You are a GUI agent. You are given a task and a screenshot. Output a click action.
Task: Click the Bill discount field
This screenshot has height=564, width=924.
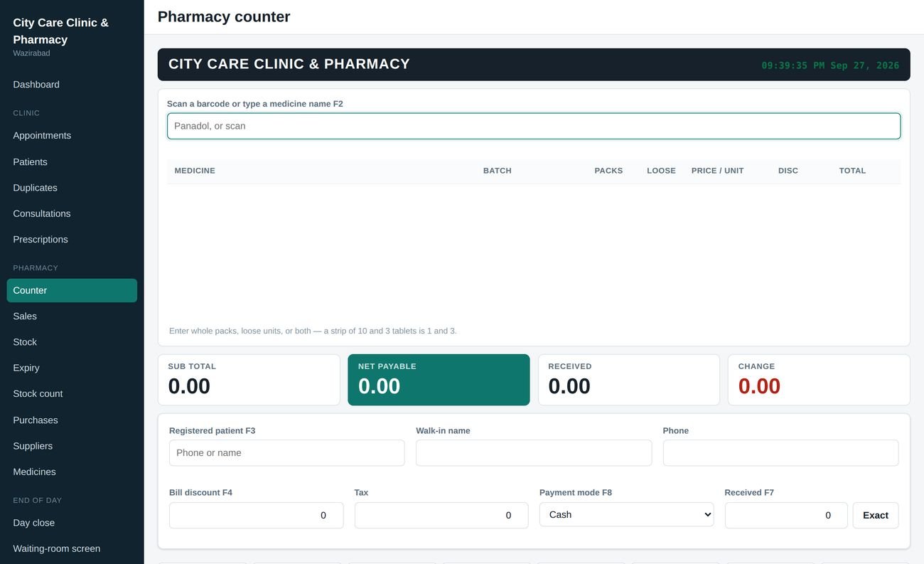[x=257, y=516]
